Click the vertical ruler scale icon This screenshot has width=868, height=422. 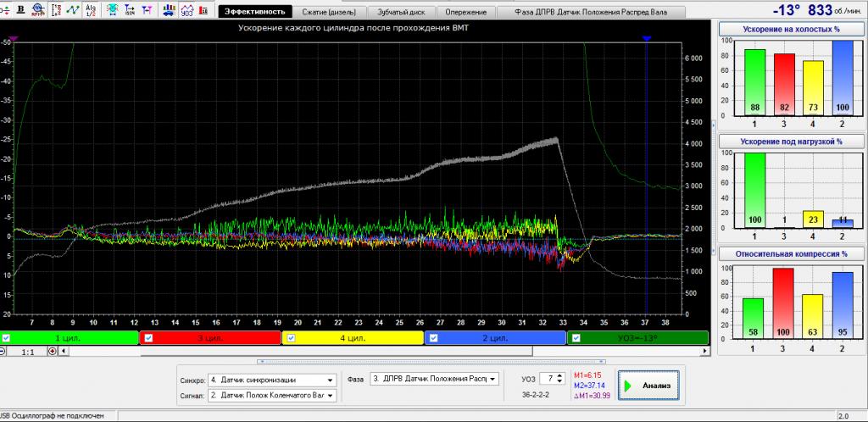(x=57, y=9)
